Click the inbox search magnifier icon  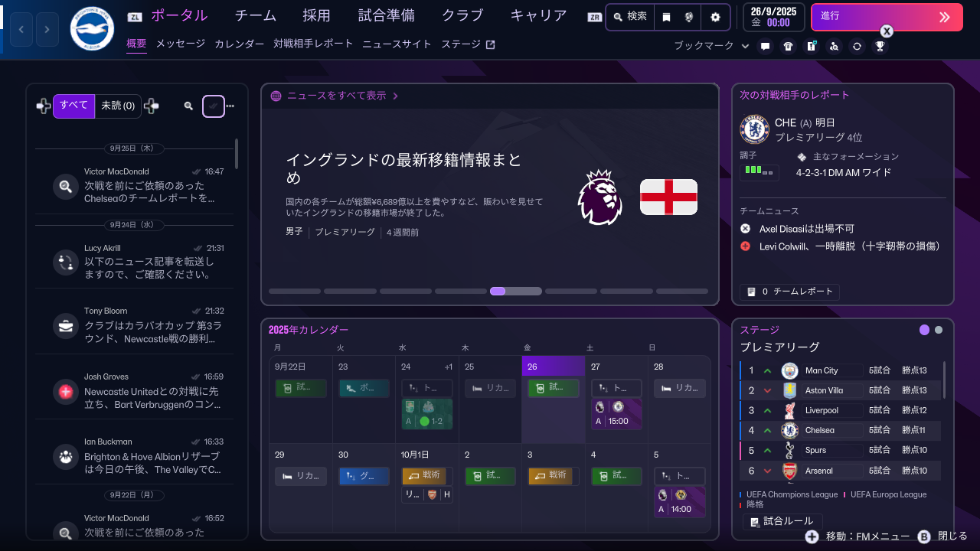tap(188, 106)
